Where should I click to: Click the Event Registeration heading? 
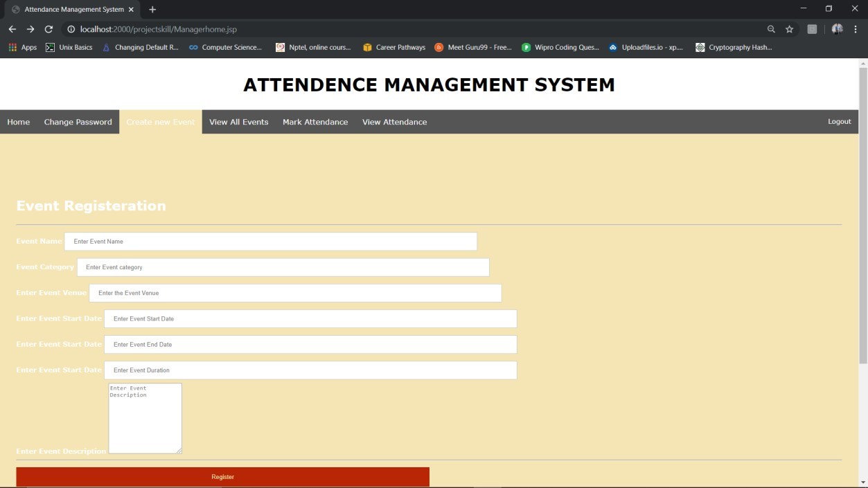[91, 206]
